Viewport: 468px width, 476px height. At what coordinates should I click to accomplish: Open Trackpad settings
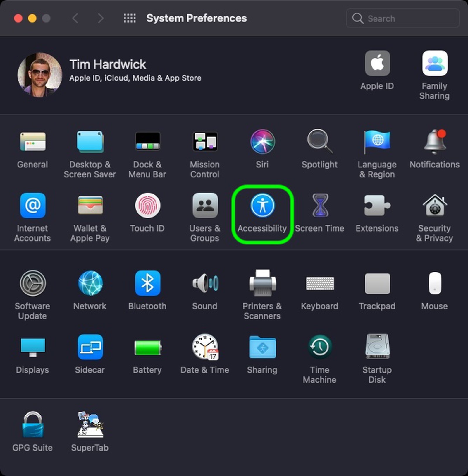point(377,283)
